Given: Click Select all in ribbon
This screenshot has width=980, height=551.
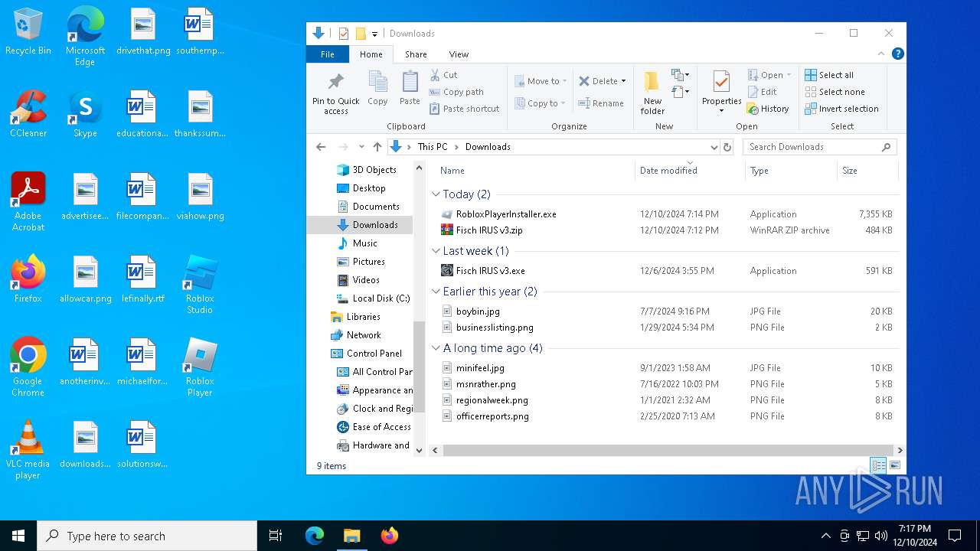Looking at the screenshot, I should point(829,75).
